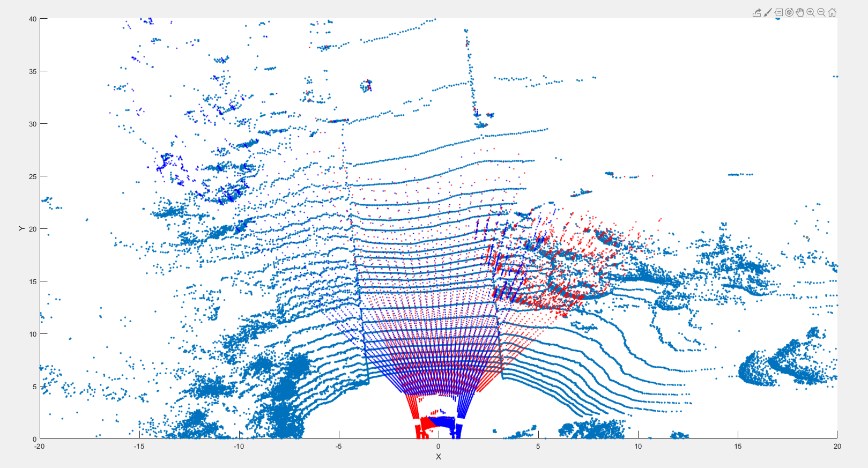Click the 15 tick label on X axis
The width and height of the screenshot is (868, 468).
tap(738, 446)
